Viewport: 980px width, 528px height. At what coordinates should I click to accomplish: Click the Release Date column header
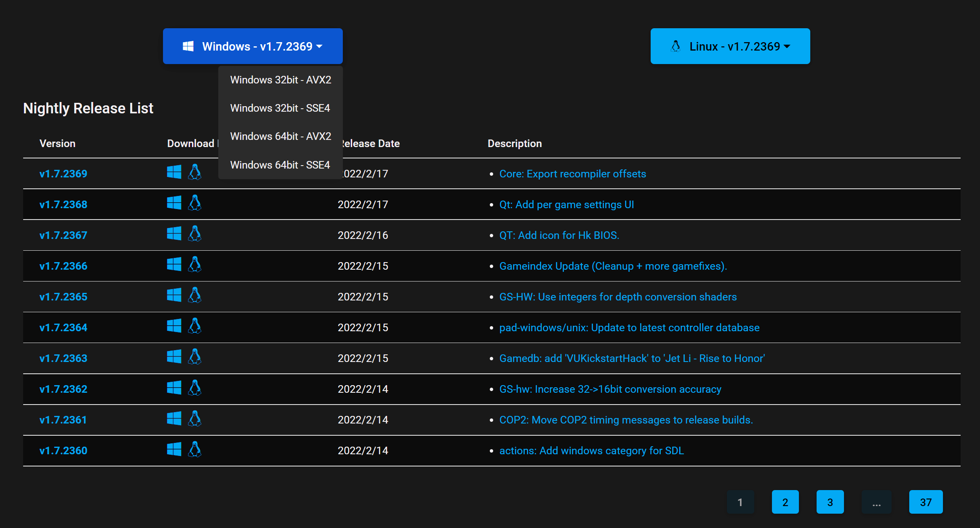pos(371,143)
